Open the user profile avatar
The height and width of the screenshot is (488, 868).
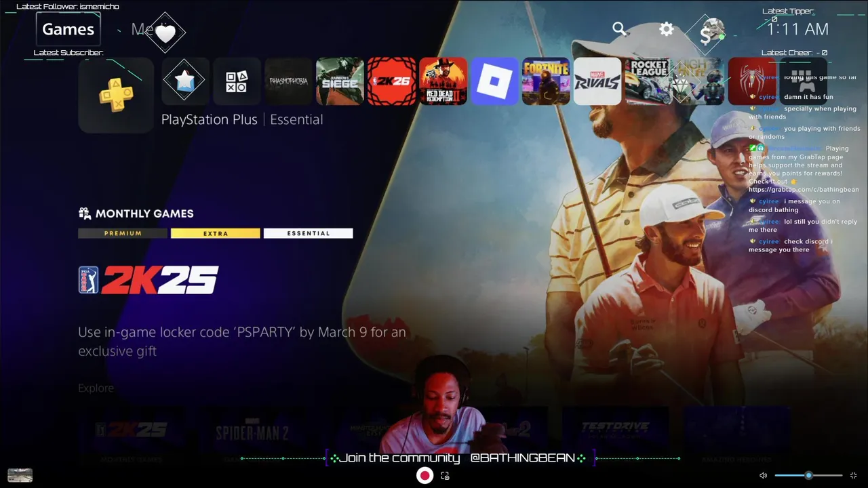point(712,30)
